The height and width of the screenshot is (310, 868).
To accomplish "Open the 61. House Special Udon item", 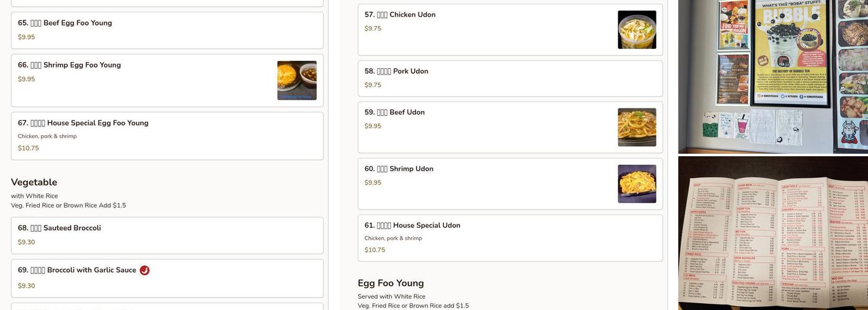I will [x=510, y=238].
